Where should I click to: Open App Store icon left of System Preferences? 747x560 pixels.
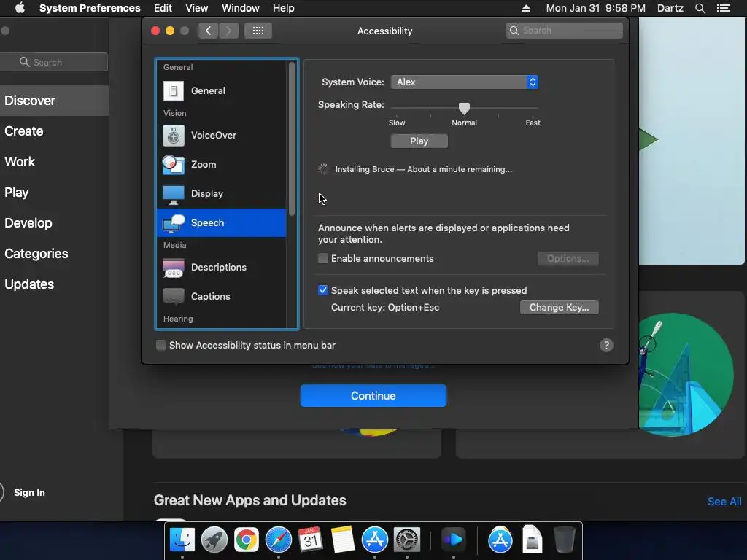pos(375,540)
